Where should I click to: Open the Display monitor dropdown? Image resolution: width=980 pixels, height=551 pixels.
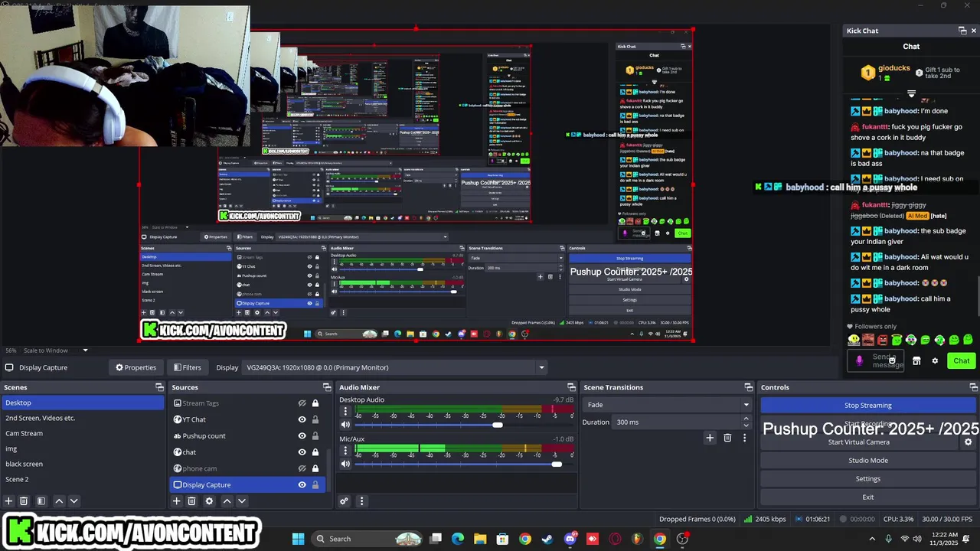pos(394,367)
